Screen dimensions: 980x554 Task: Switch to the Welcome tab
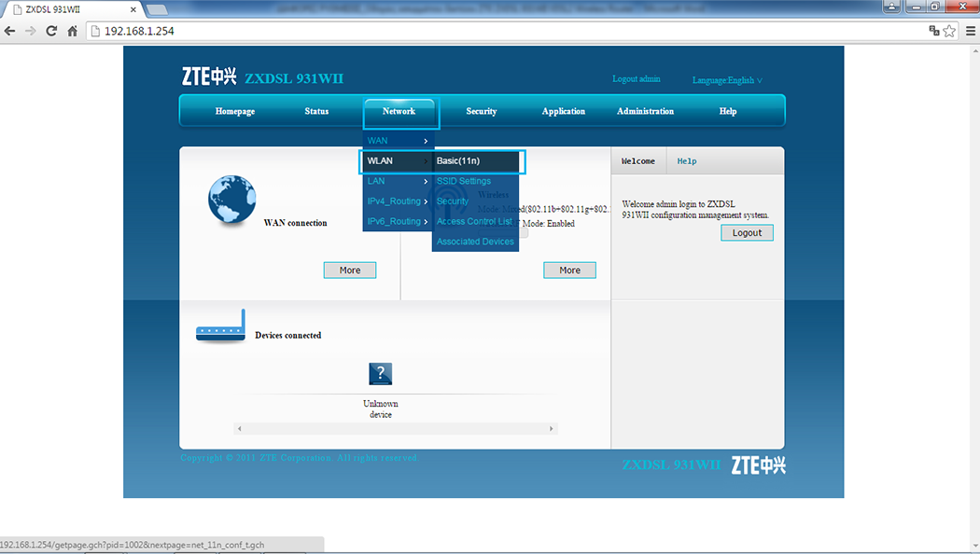638,161
